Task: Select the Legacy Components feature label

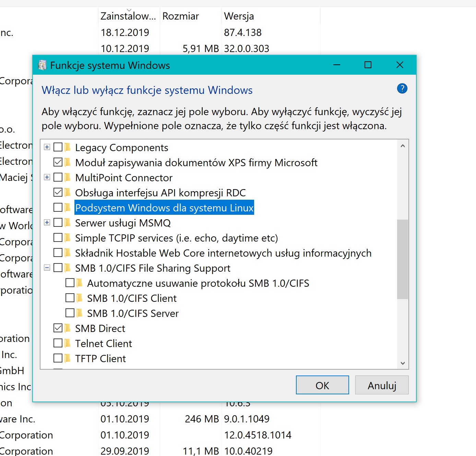Action: coord(122,147)
